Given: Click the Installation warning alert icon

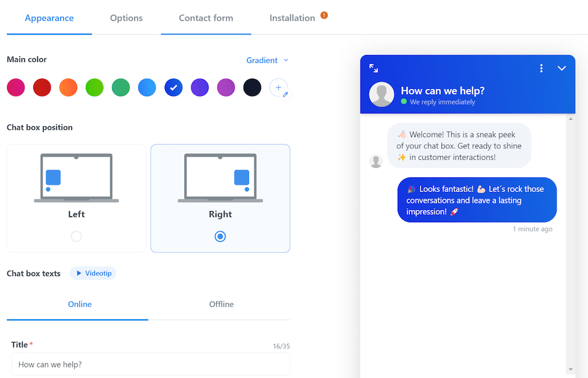Looking at the screenshot, I should click(324, 15).
